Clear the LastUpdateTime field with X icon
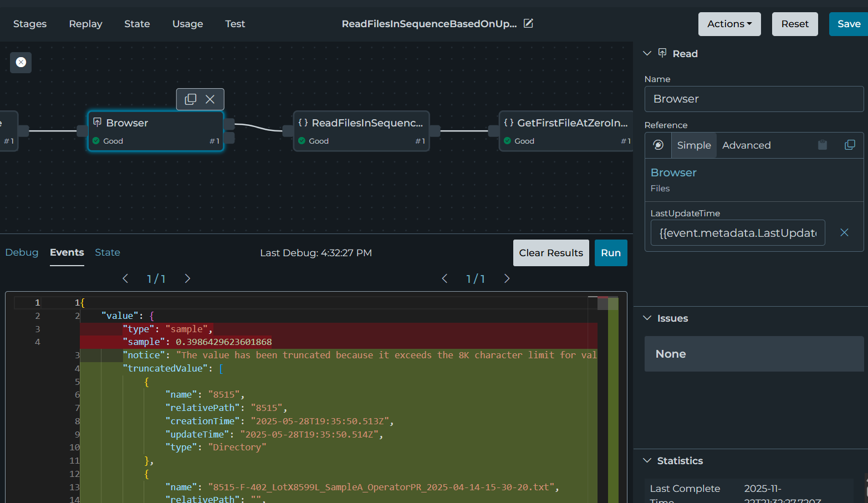This screenshot has height=503, width=868. pyautogui.click(x=844, y=232)
